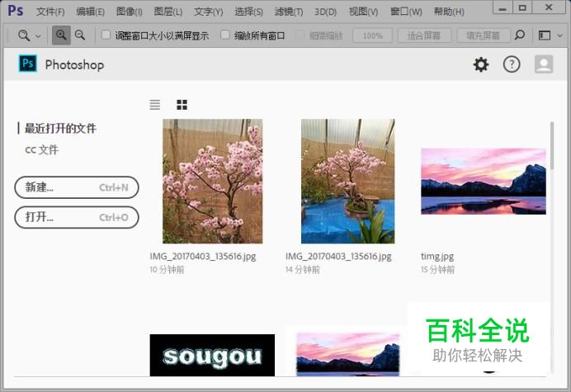Expand the workspace switcher dropdown arrow
Image resolution: width=571 pixels, height=392 pixels.
pos(560,35)
